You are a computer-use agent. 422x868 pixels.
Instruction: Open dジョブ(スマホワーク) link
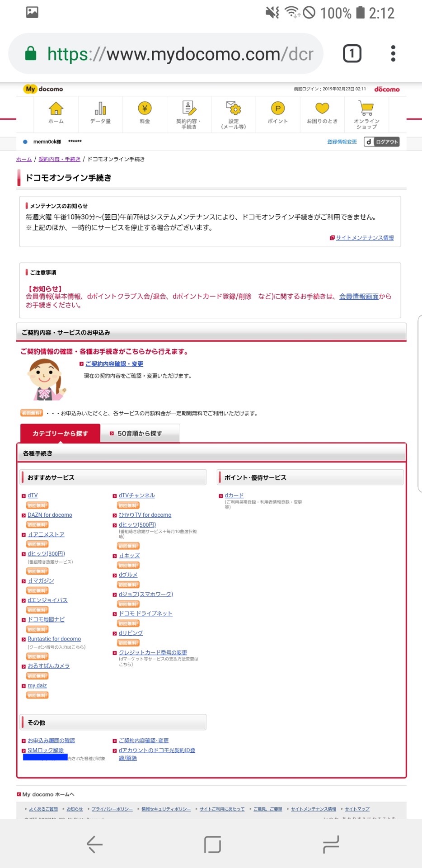tap(146, 594)
